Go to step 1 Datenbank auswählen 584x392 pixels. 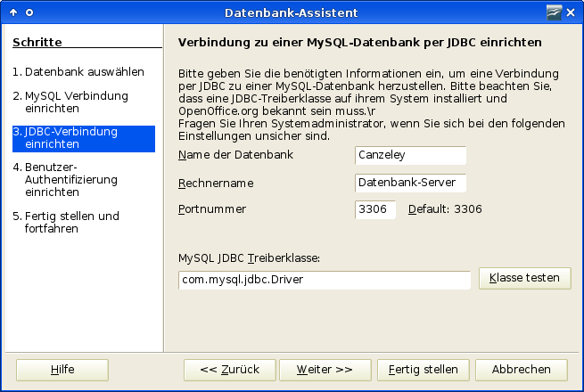coord(78,71)
